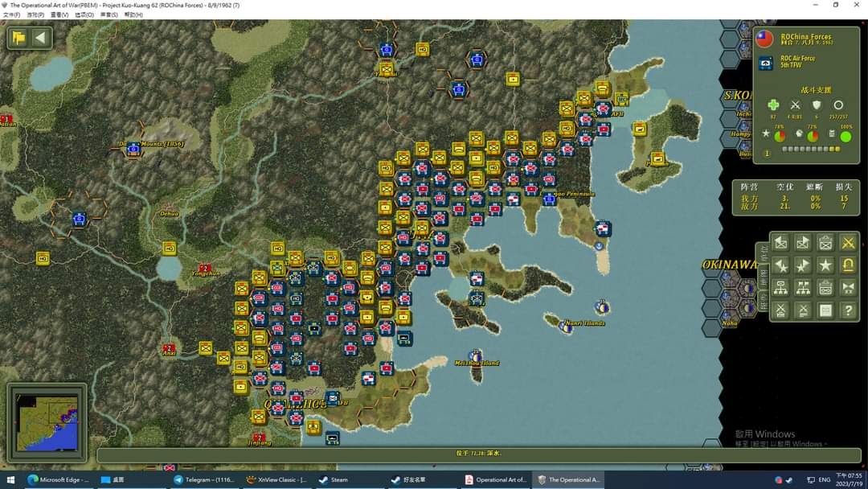Click the yellow flags icon at top-left
The image size is (868, 489).
(18, 38)
